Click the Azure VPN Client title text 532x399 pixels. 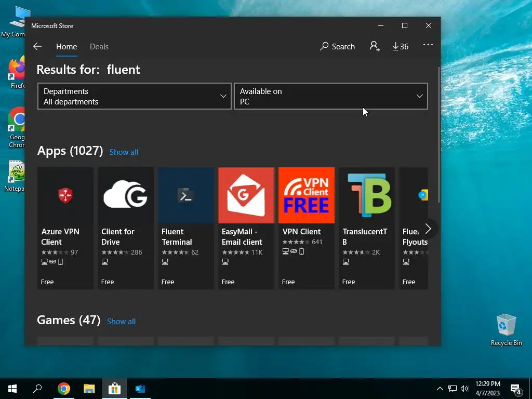tap(60, 237)
